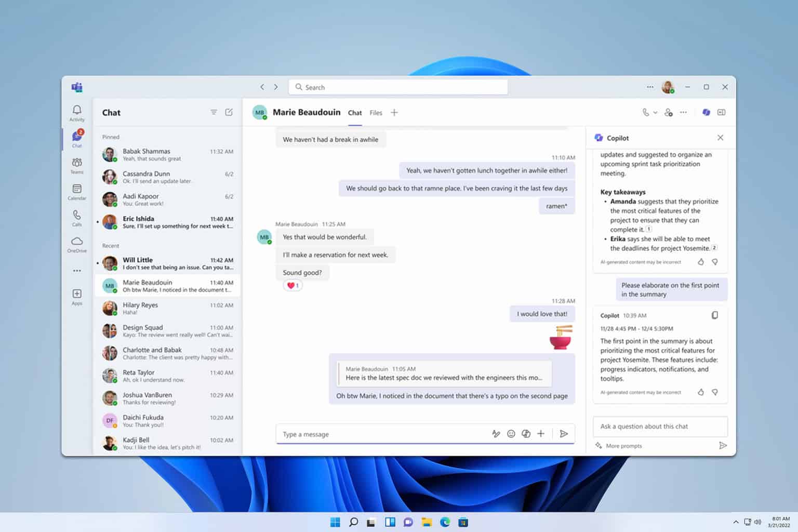Launch Microsoft Edge from taskbar
This screenshot has height=532, width=798.
(x=445, y=522)
